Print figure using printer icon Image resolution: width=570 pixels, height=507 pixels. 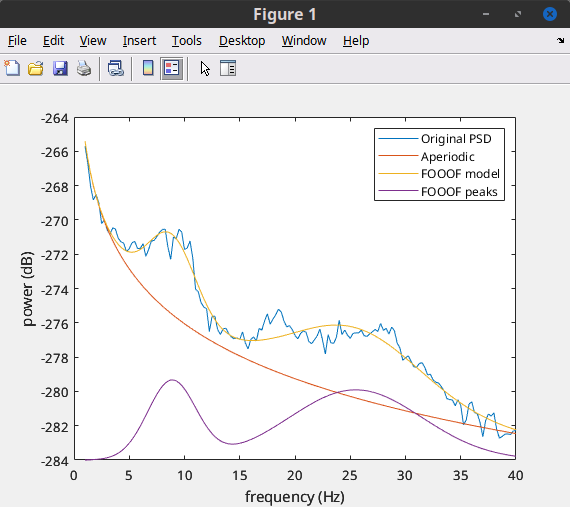point(84,68)
